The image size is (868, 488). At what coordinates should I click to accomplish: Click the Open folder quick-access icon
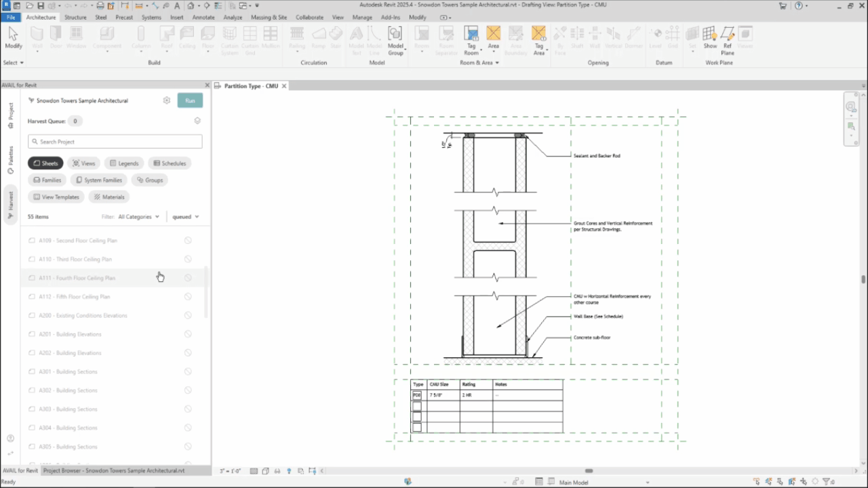coord(31,5)
